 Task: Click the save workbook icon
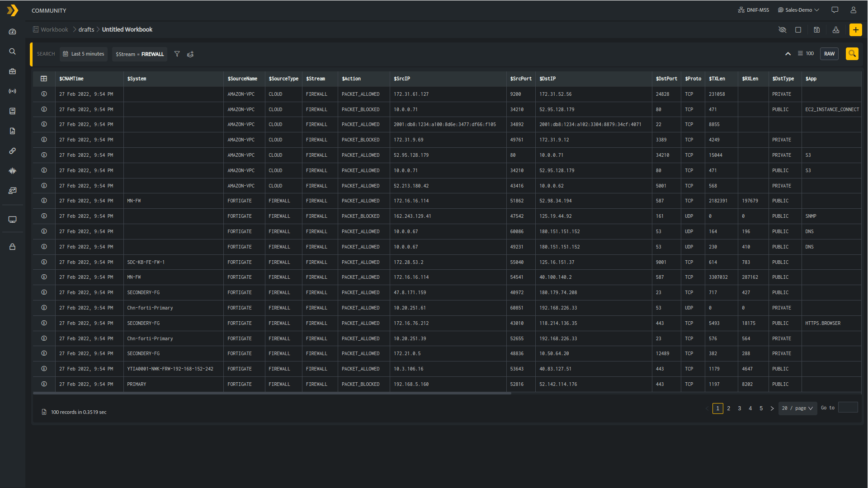click(x=817, y=30)
